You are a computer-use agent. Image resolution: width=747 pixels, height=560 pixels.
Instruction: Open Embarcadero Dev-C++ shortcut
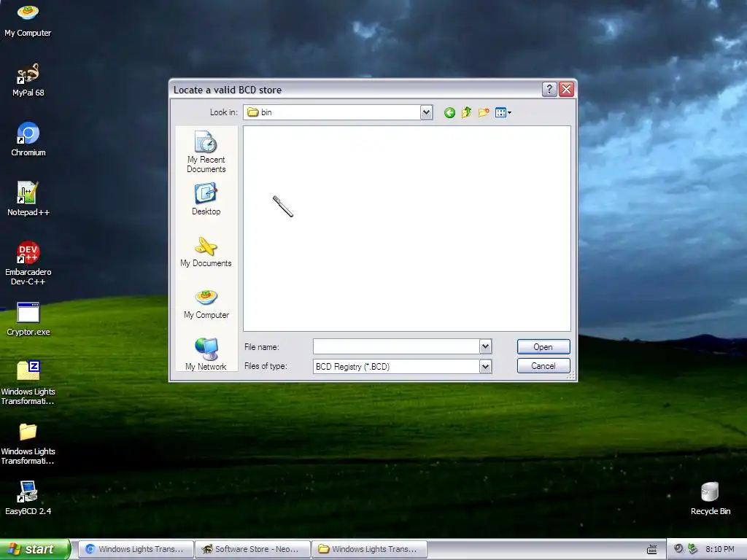point(28,262)
